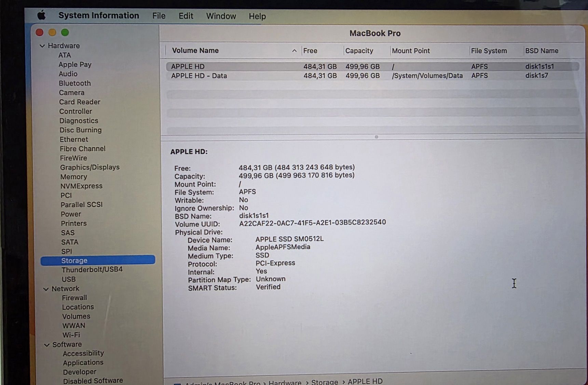Collapse the Hardware section
The width and height of the screenshot is (588, 385).
42,46
